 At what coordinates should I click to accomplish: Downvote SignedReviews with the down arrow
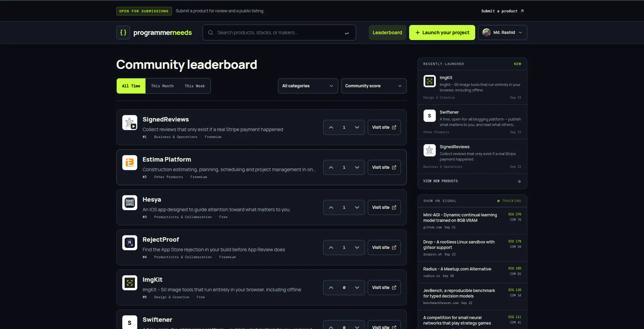(357, 127)
